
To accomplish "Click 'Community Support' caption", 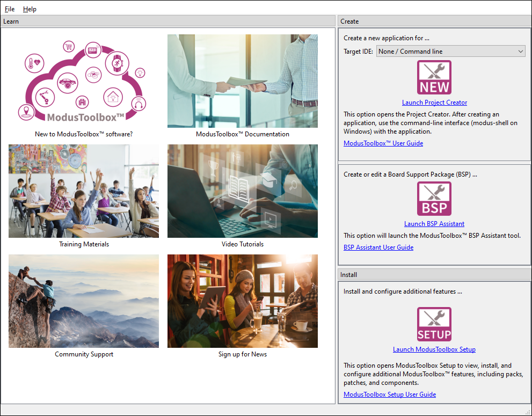I will point(84,354).
